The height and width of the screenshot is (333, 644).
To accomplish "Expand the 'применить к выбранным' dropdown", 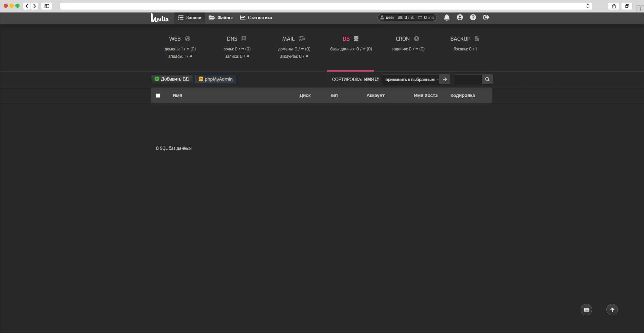I will pyautogui.click(x=410, y=80).
